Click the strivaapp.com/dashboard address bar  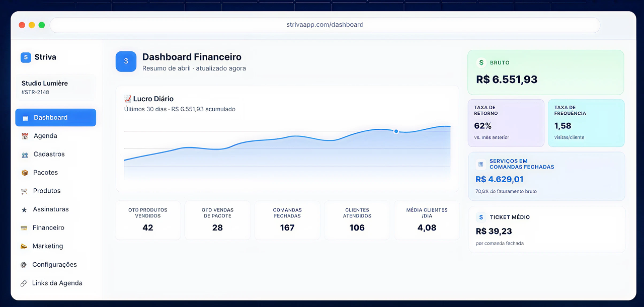click(325, 25)
